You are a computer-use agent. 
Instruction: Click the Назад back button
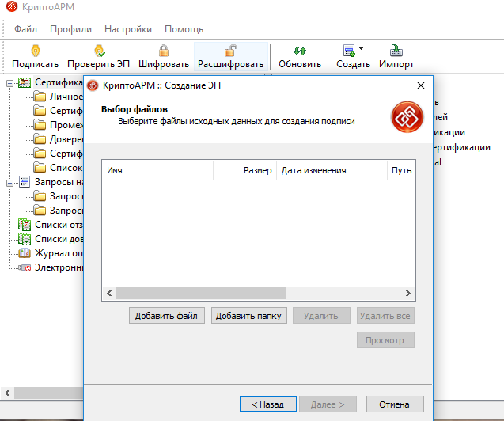(267, 404)
